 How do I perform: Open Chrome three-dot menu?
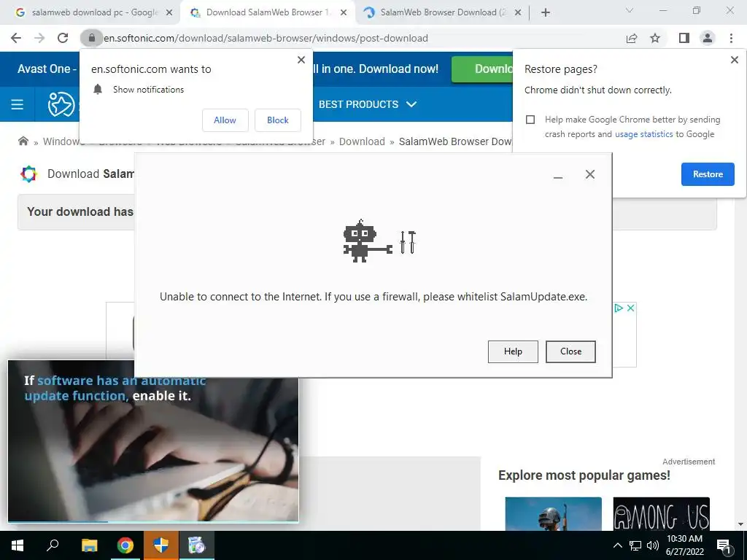(x=731, y=38)
